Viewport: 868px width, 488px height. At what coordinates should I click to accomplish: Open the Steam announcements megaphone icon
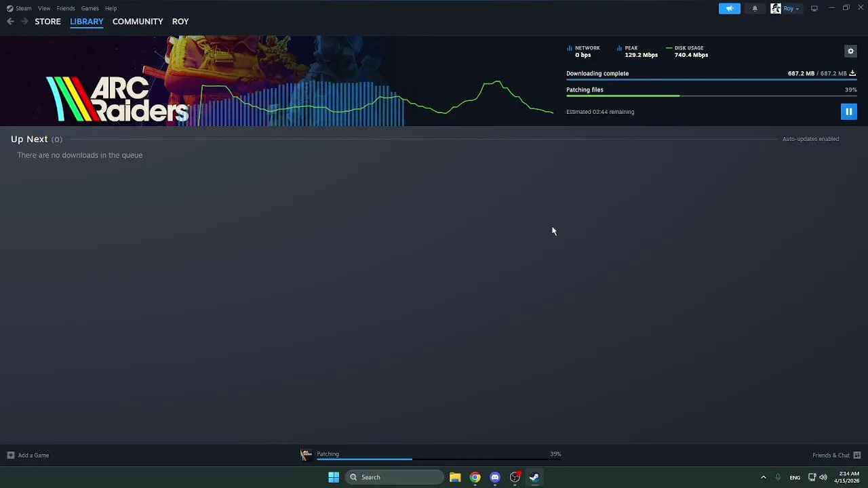tap(730, 8)
